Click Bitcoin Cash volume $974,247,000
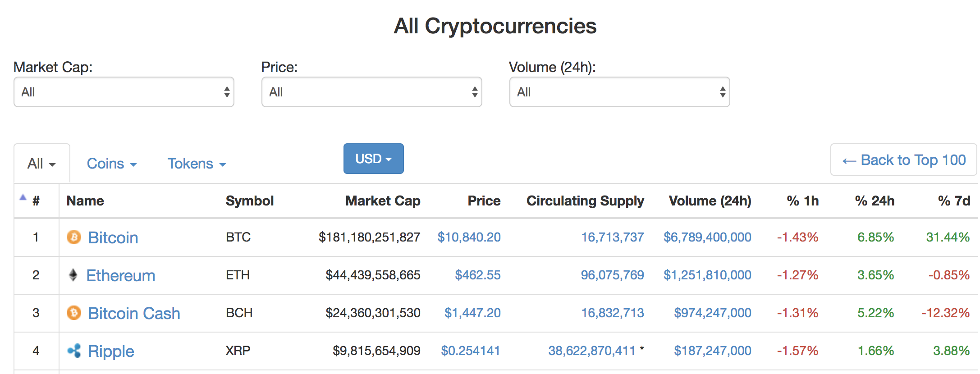This screenshot has height=374, width=980. click(x=713, y=313)
